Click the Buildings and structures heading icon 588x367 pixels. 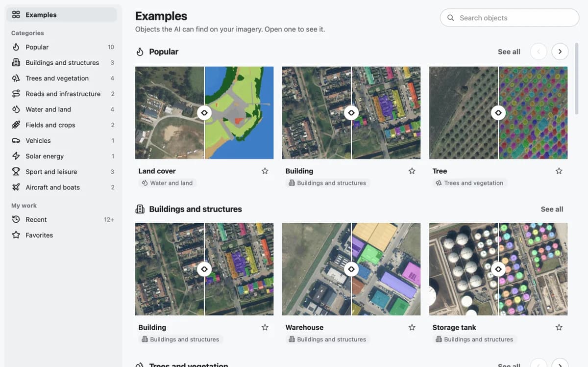(140, 209)
